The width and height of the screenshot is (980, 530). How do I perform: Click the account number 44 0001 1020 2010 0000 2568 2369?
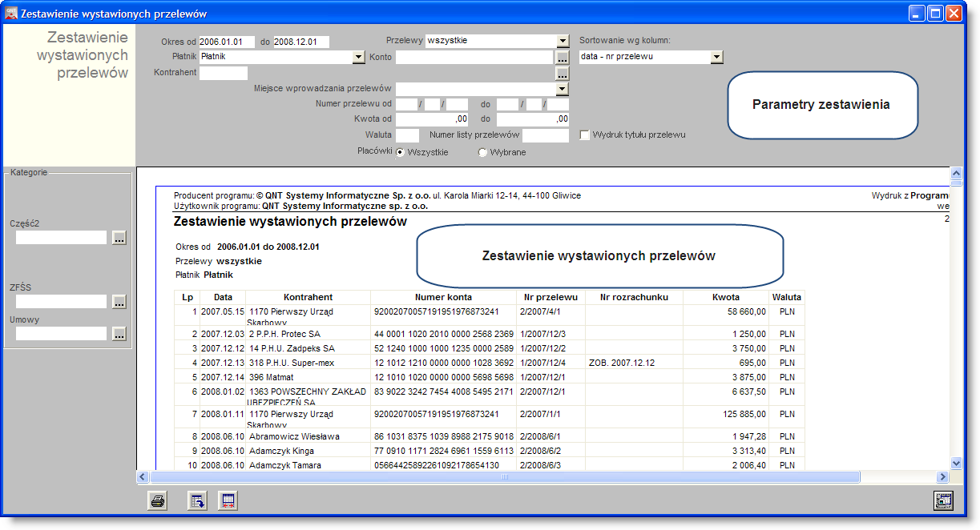coord(444,334)
